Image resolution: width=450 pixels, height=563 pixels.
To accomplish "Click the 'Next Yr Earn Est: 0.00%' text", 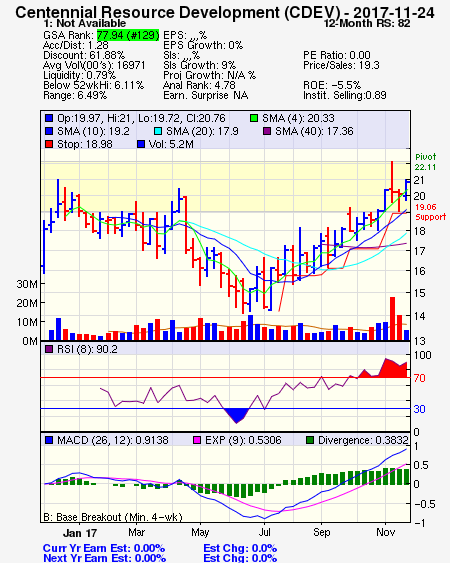I will tap(104, 558).
